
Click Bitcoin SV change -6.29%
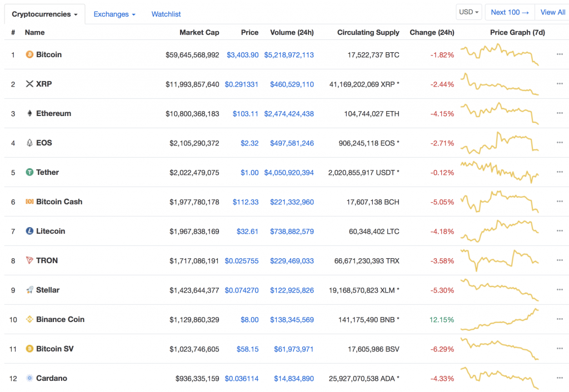(x=442, y=349)
